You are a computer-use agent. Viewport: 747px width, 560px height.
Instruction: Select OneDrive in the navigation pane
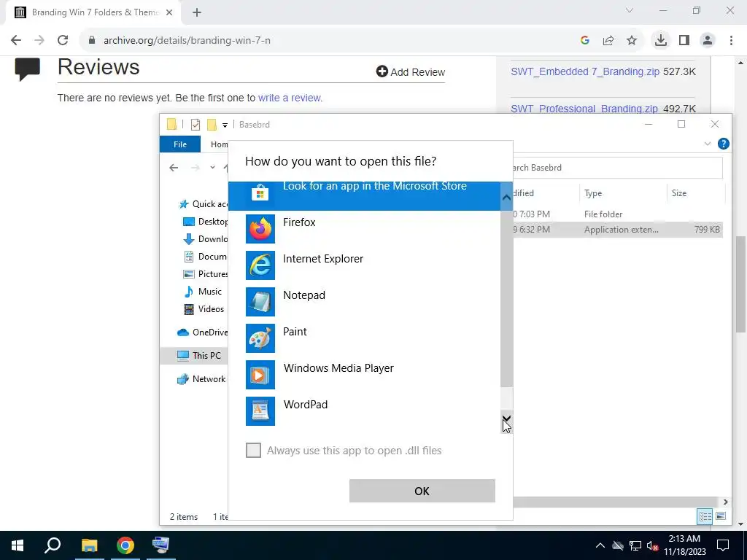[x=203, y=332]
